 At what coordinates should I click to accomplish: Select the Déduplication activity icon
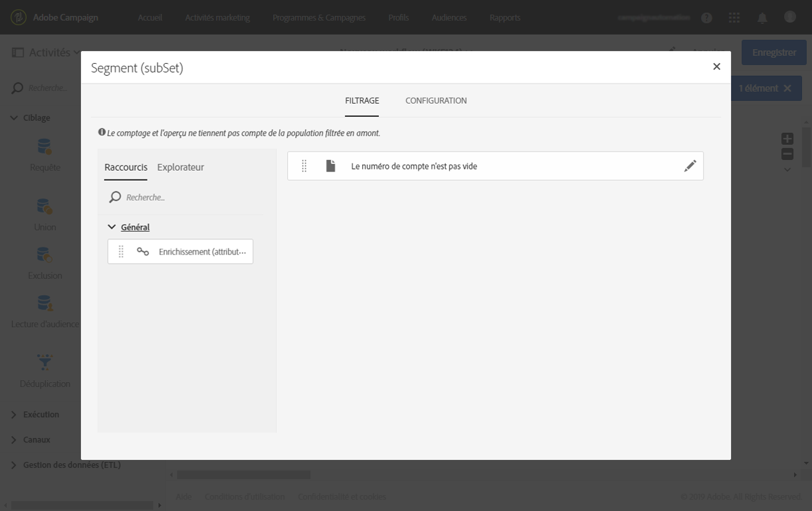coord(45,363)
